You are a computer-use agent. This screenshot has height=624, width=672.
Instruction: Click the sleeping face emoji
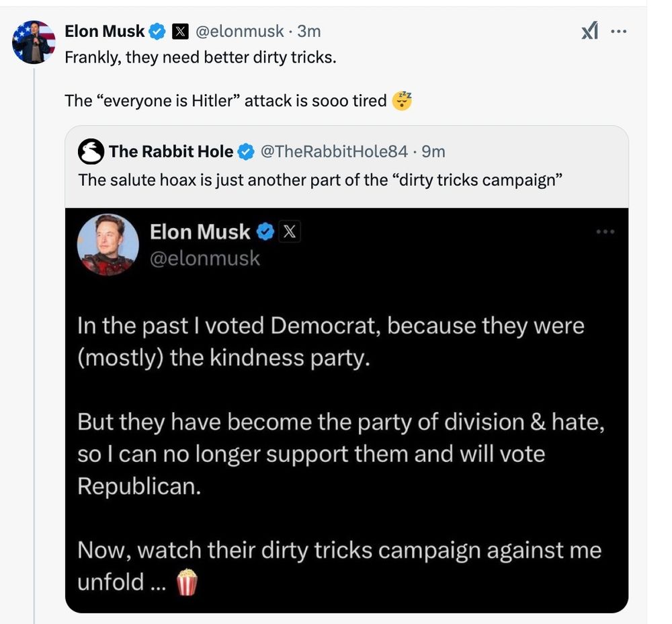[402, 101]
